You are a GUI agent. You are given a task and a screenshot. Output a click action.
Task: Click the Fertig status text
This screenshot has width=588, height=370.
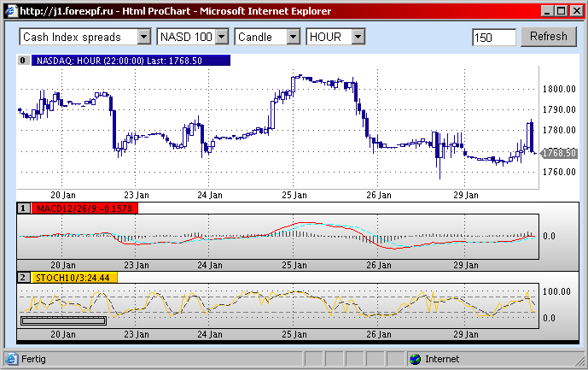(x=33, y=359)
